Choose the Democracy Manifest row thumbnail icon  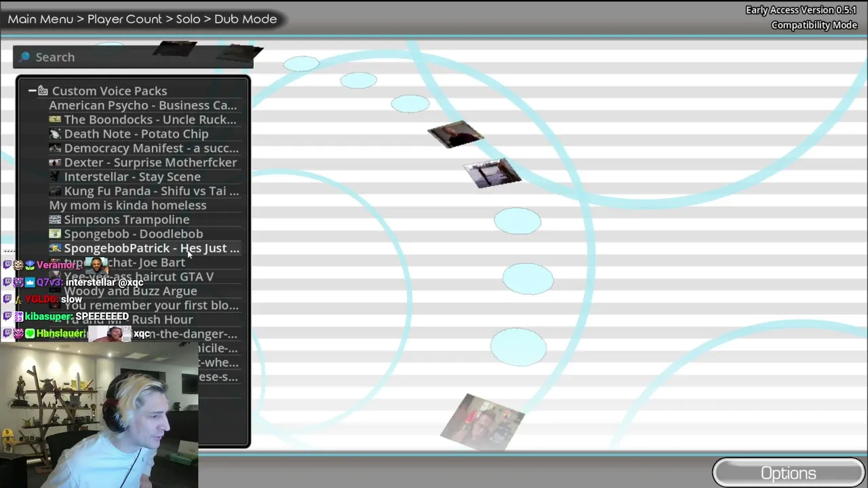(55, 148)
